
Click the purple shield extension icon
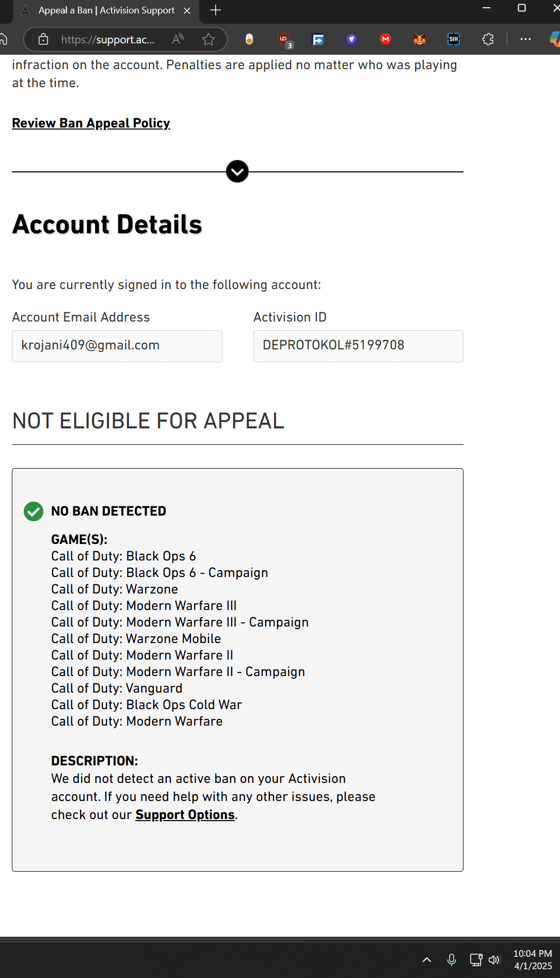[351, 39]
